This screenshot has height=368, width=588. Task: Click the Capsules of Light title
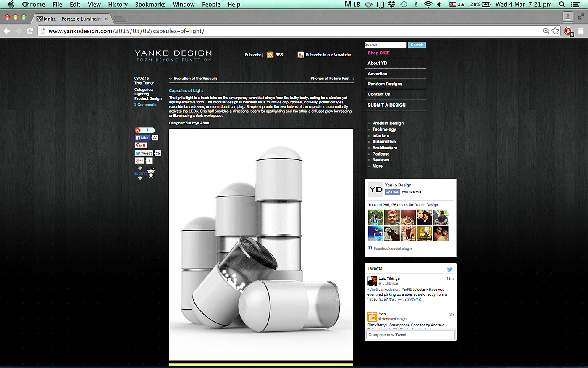click(186, 90)
